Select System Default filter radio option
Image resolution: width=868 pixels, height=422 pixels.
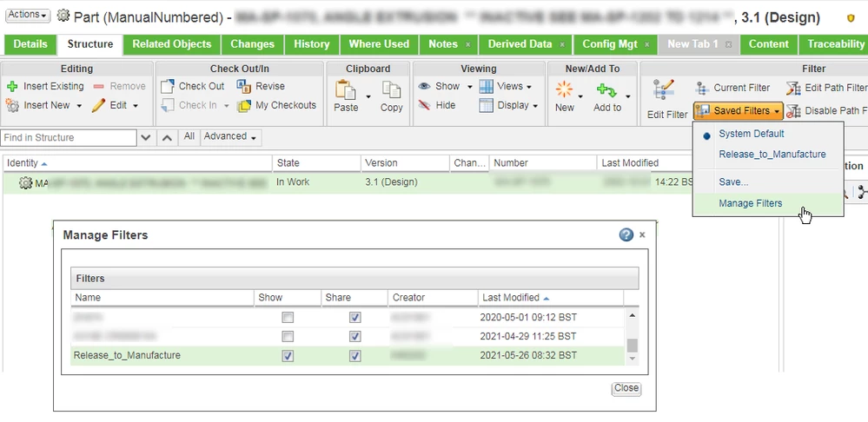click(707, 135)
